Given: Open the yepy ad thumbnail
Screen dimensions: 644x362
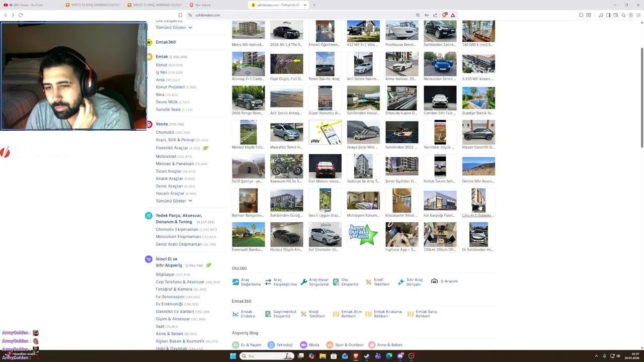Looking at the screenshot, I should [325, 132].
